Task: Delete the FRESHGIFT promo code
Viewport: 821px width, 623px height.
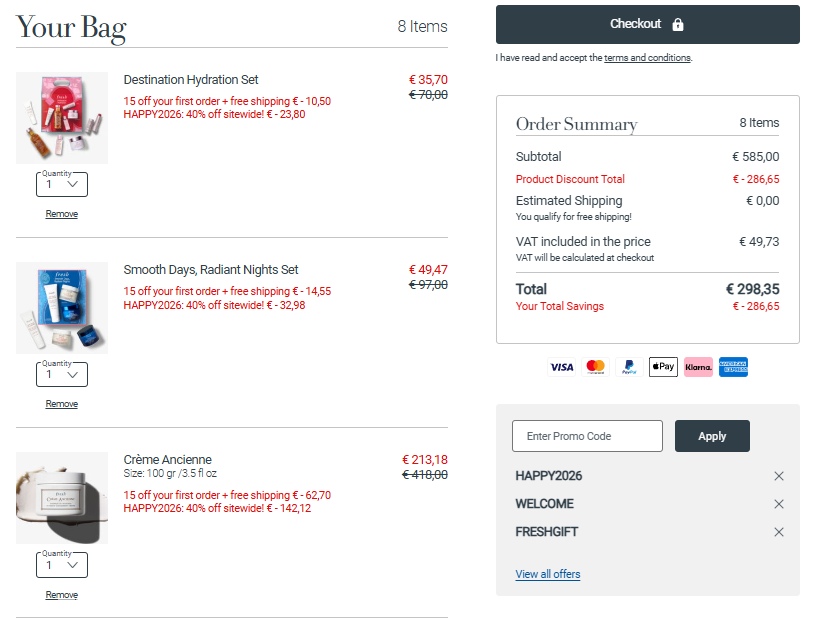Action: [779, 532]
